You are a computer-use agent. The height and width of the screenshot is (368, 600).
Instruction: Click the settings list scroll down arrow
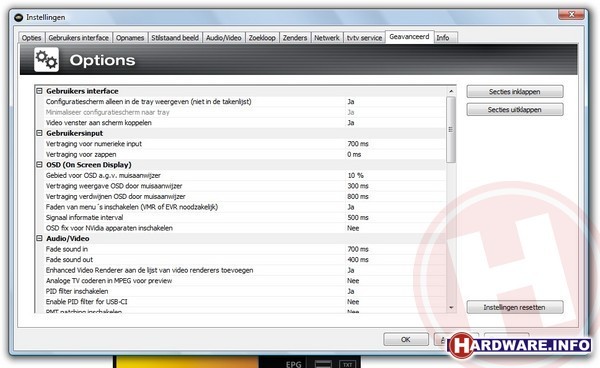(451, 308)
